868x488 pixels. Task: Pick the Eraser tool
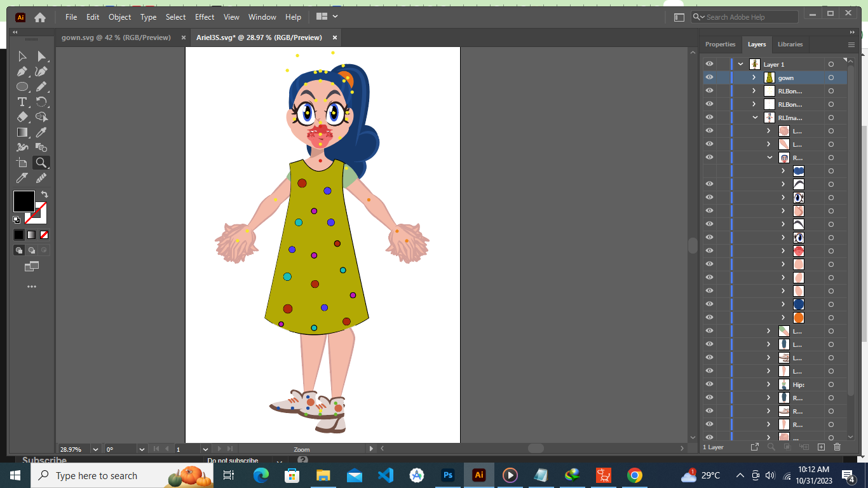tap(22, 117)
